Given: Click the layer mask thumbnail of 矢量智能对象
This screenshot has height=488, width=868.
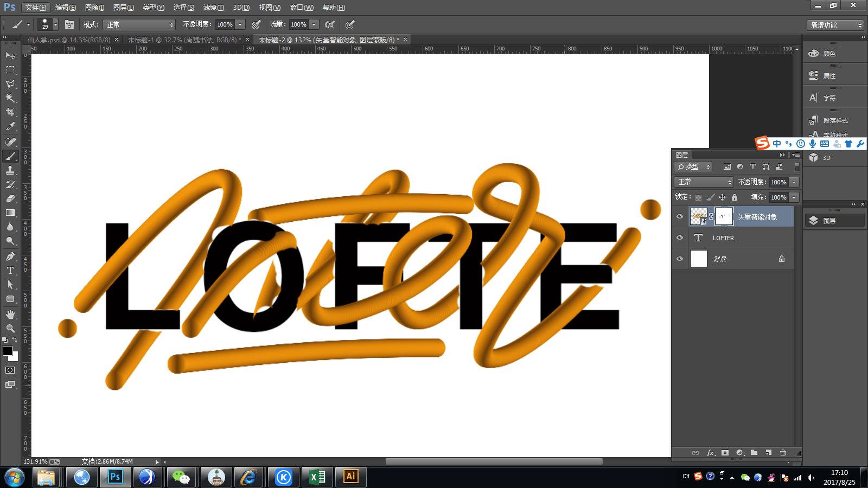Looking at the screenshot, I should (724, 216).
